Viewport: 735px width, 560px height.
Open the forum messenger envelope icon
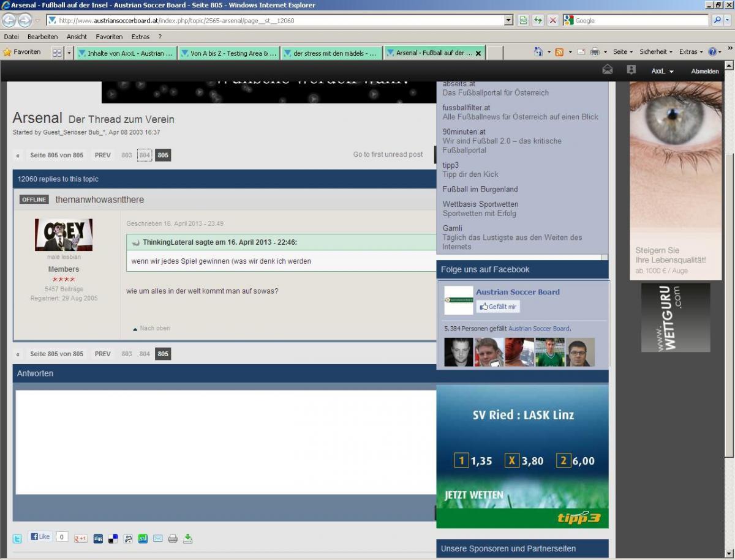coord(607,70)
